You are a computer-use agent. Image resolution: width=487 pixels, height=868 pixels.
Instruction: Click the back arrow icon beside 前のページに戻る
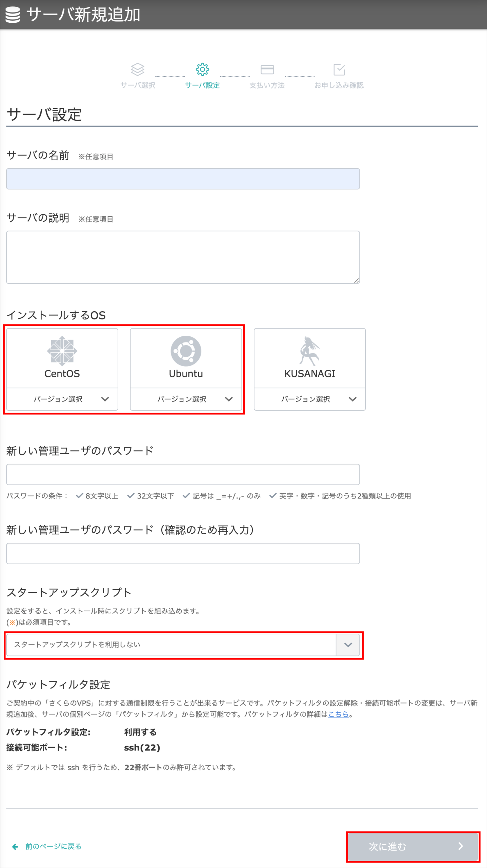[15, 847]
